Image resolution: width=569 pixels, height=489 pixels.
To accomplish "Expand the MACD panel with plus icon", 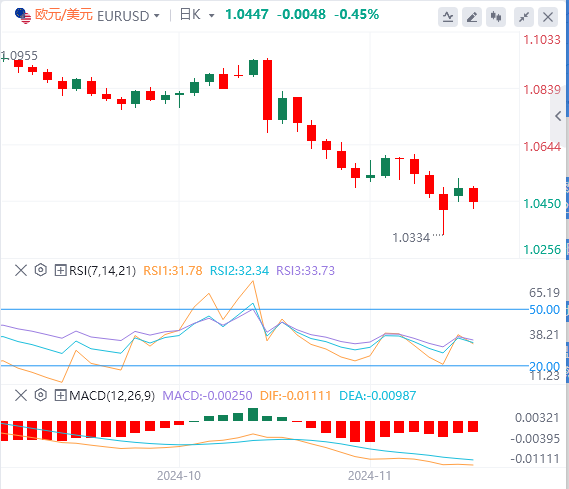I will tap(60, 395).
